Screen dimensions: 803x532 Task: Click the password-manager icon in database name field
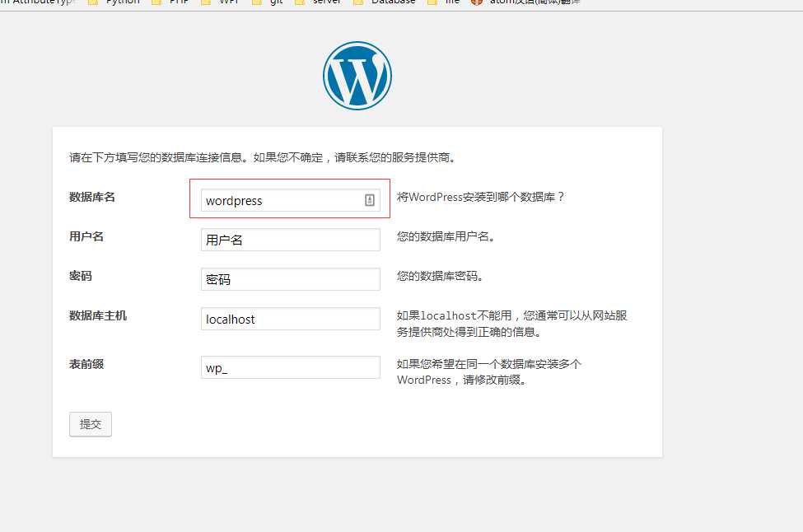click(x=369, y=200)
